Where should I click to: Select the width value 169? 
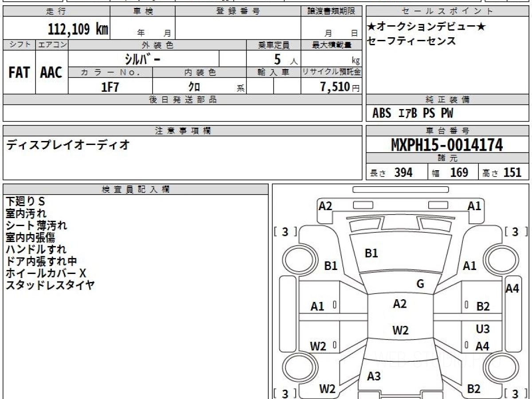(459, 172)
